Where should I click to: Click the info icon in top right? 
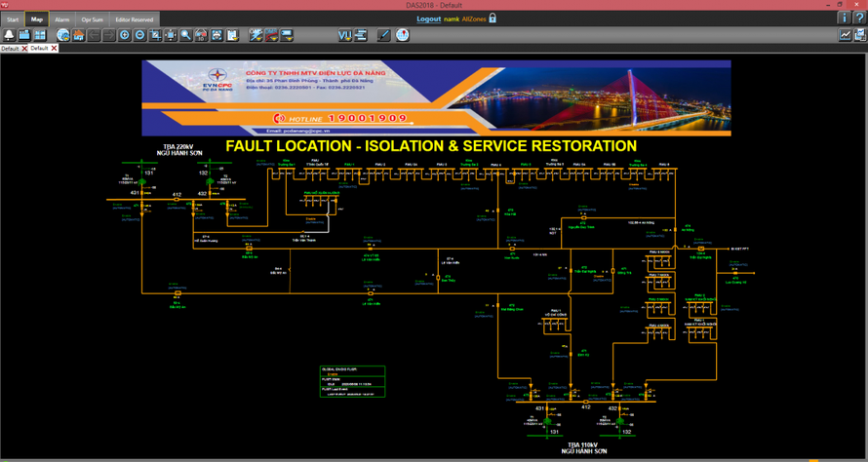pos(844,18)
